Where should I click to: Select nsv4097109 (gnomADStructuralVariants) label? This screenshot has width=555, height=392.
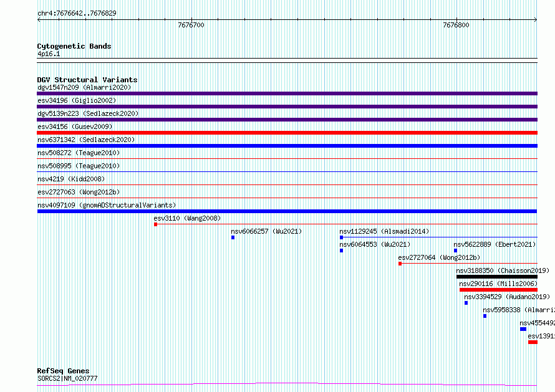pyautogui.click(x=107, y=205)
